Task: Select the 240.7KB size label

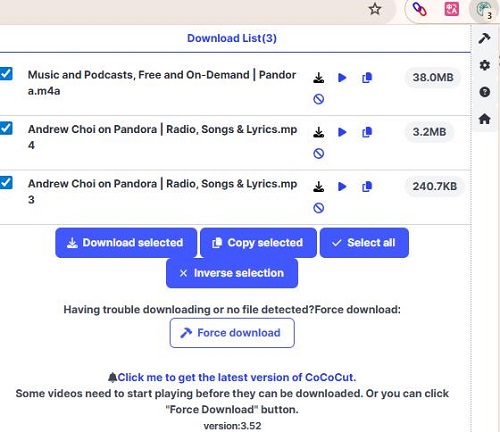Action: [x=435, y=186]
